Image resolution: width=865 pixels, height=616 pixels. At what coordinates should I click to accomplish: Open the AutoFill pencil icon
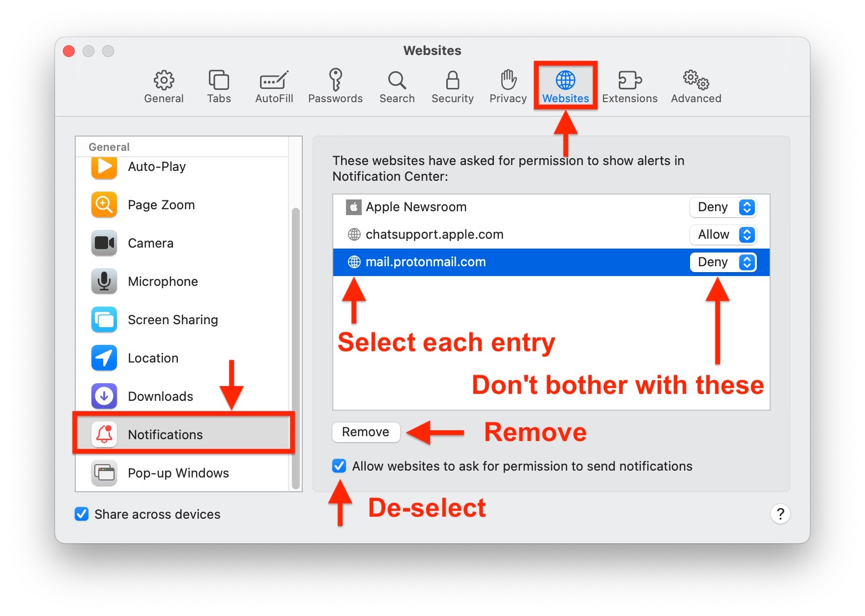pyautogui.click(x=274, y=80)
